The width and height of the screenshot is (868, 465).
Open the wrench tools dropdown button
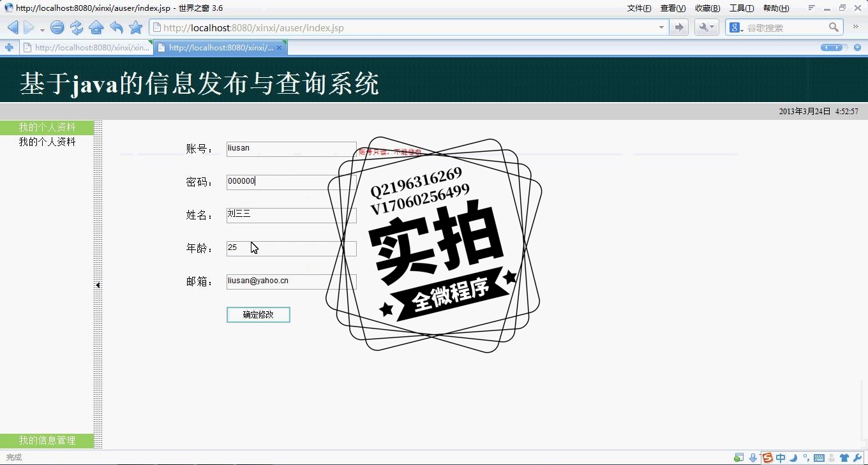pos(707,27)
